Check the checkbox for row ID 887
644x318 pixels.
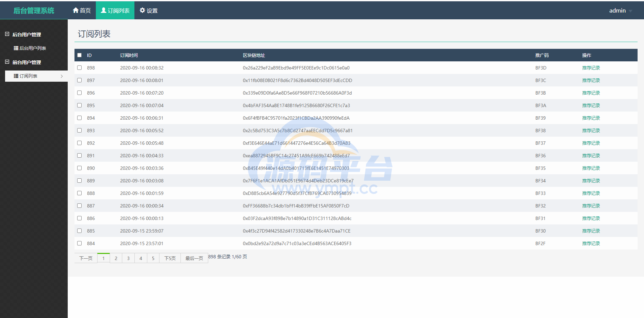pos(79,205)
